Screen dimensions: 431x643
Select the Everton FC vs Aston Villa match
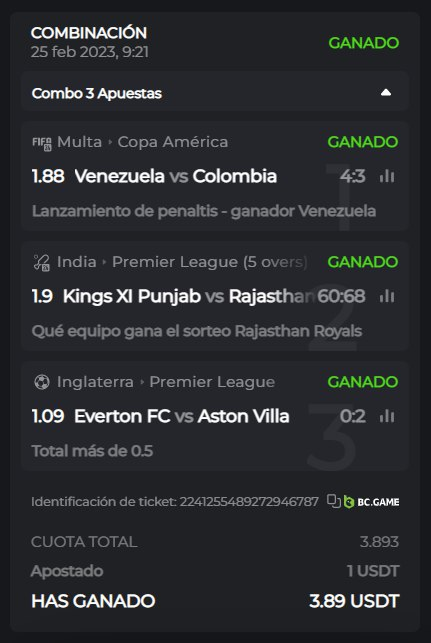click(182, 416)
